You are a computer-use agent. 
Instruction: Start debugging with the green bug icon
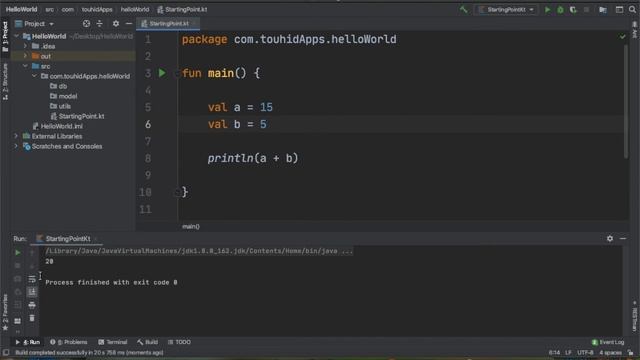click(560, 9)
